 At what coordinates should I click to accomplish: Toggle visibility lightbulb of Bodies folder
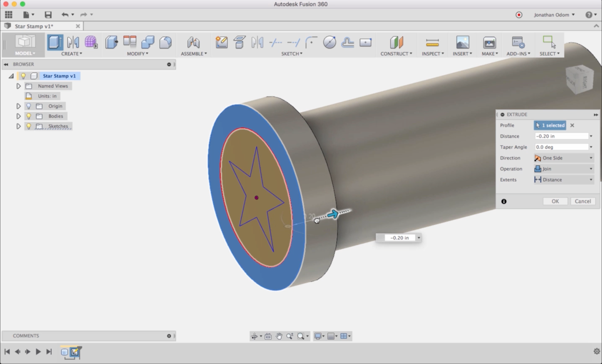(29, 116)
